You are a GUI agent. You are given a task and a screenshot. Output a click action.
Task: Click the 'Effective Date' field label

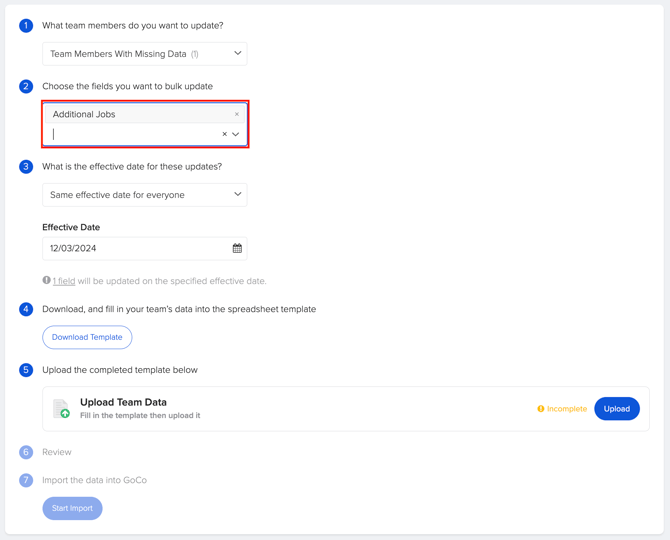click(71, 227)
